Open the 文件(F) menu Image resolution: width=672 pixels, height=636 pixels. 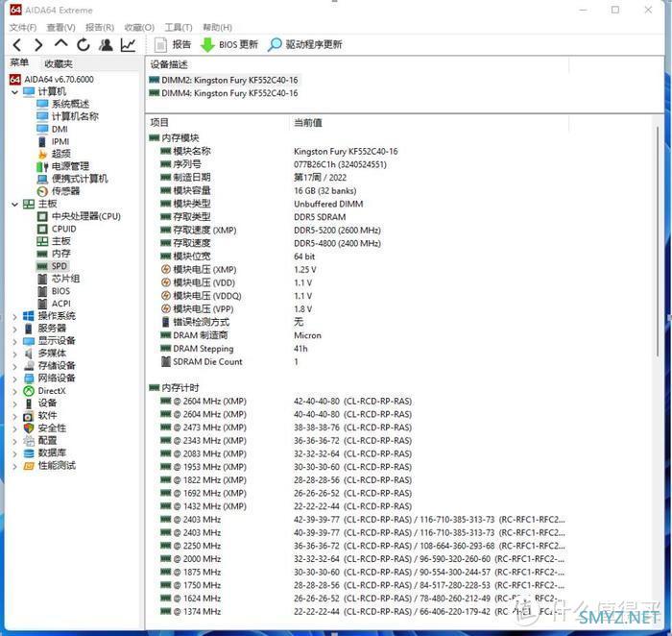(23, 28)
